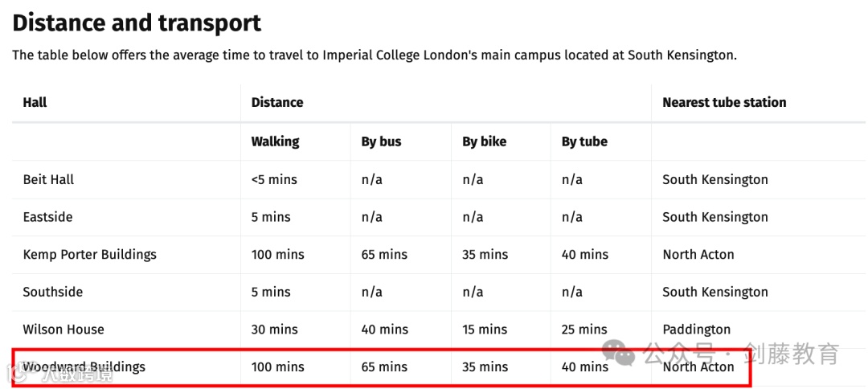Click the "By bus" sub-header

[381, 141]
